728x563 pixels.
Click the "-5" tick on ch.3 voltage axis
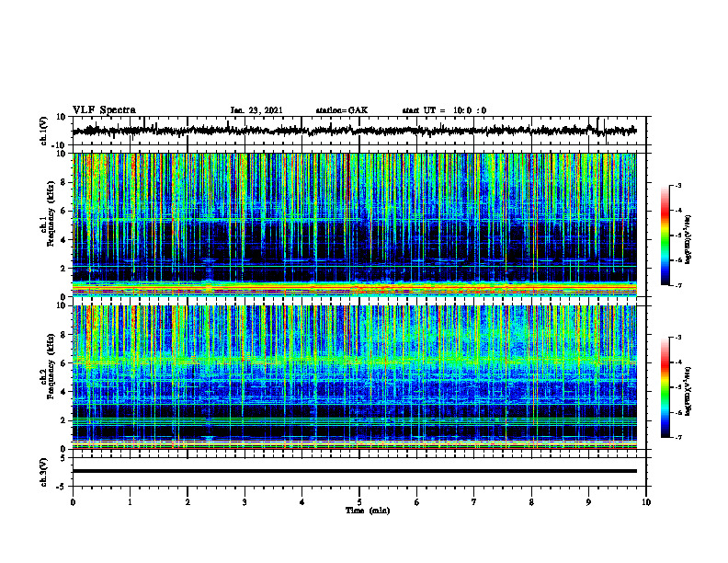(x=63, y=487)
